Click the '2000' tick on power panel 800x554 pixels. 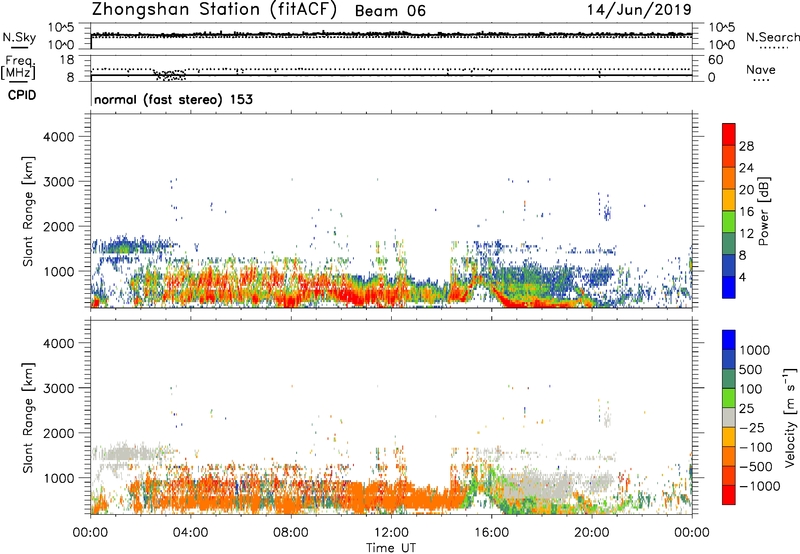click(x=58, y=226)
